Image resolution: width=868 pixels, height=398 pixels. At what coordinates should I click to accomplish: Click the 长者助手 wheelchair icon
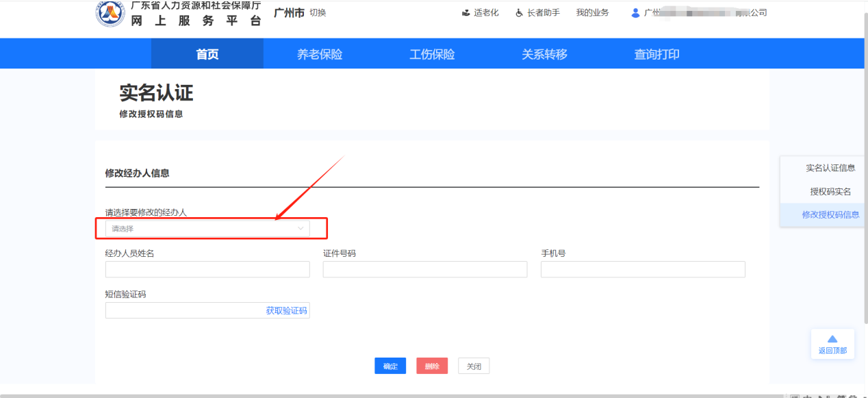coord(520,13)
